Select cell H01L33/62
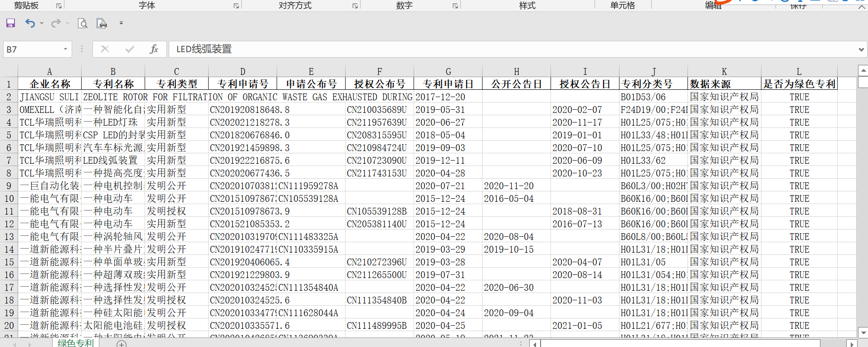The image size is (868, 347). (653, 160)
